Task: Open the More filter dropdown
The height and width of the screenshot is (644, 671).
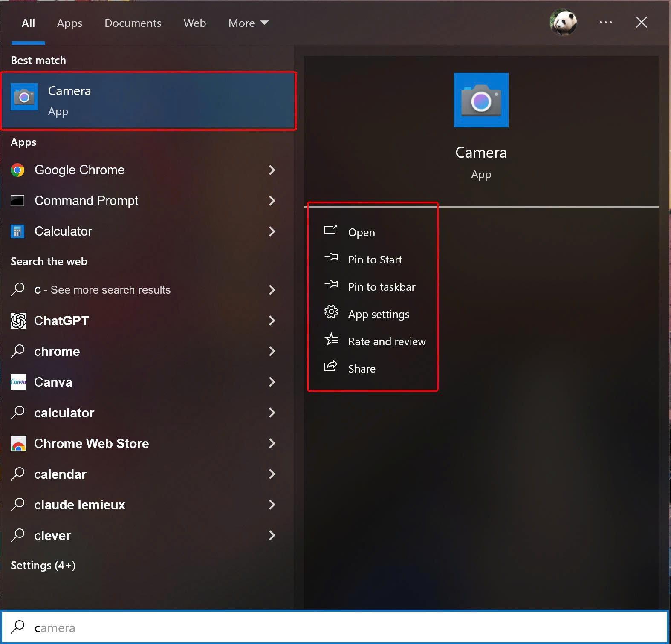Action: (x=249, y=23)
